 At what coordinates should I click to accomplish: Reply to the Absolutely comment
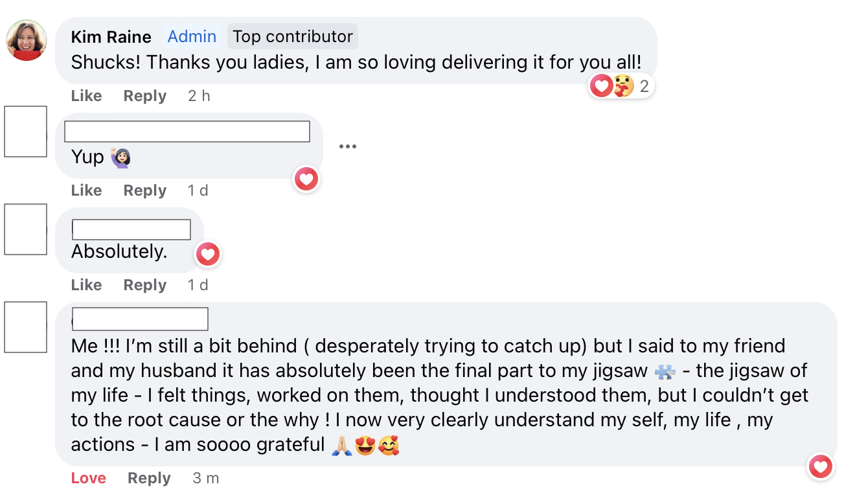tap(145, 285)
